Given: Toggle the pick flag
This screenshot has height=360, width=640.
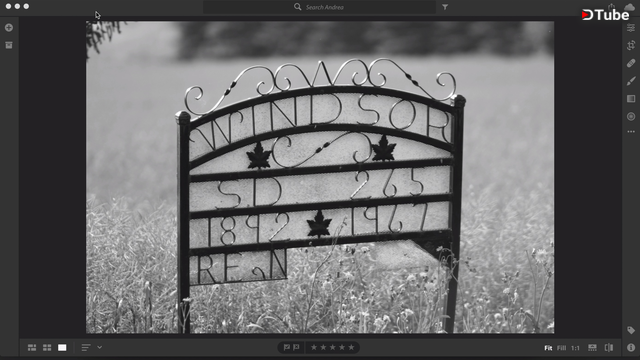Looking at the screenshot, I should coord(287,347).
